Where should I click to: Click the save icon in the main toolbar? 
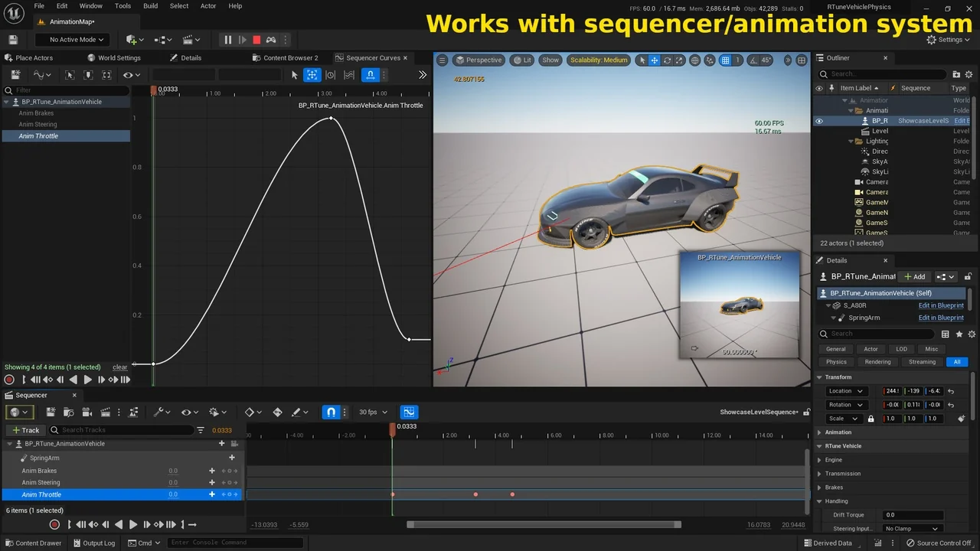(13, 40)
